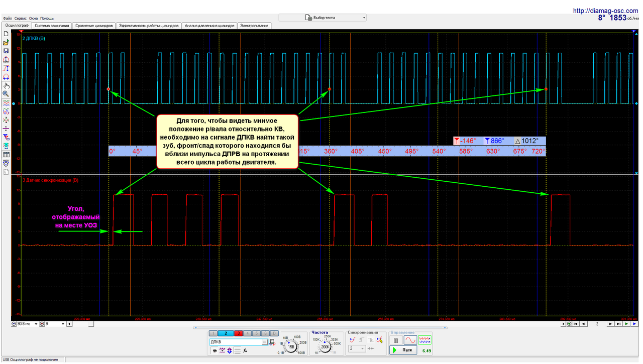This screenshot has height=364, width=643.
Task: Toggle channel 2 button
Action: (x=226, y=333)
